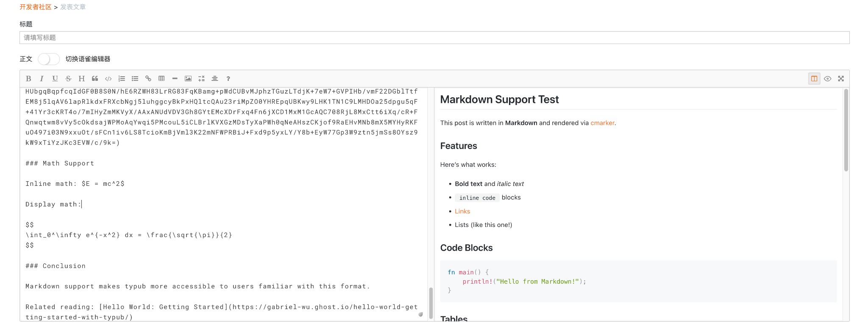Toggle preview mode with the eye icon
The width and height of the screenshot is (868, 329).
tap(827, 79)
